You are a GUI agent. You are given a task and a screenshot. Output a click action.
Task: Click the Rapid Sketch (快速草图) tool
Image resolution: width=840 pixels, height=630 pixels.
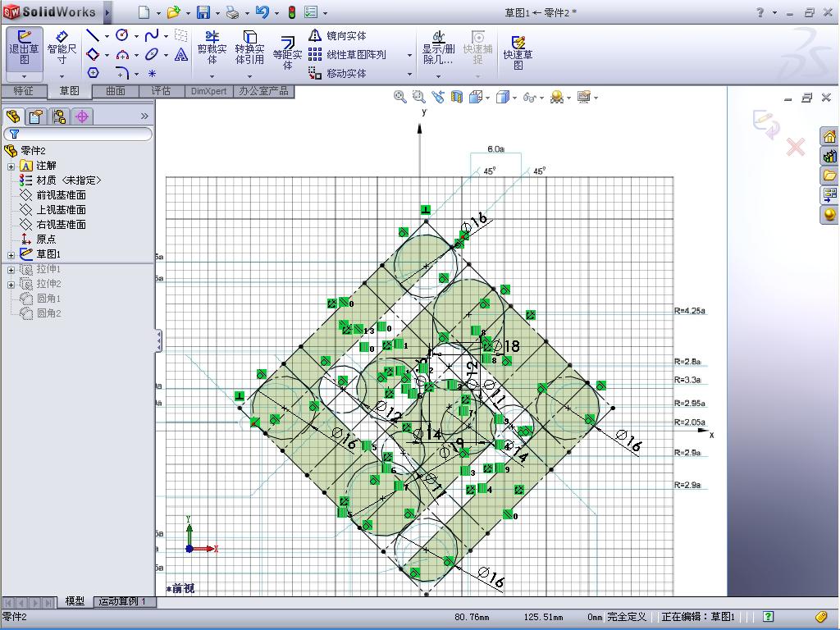click(x=518, y=53)
